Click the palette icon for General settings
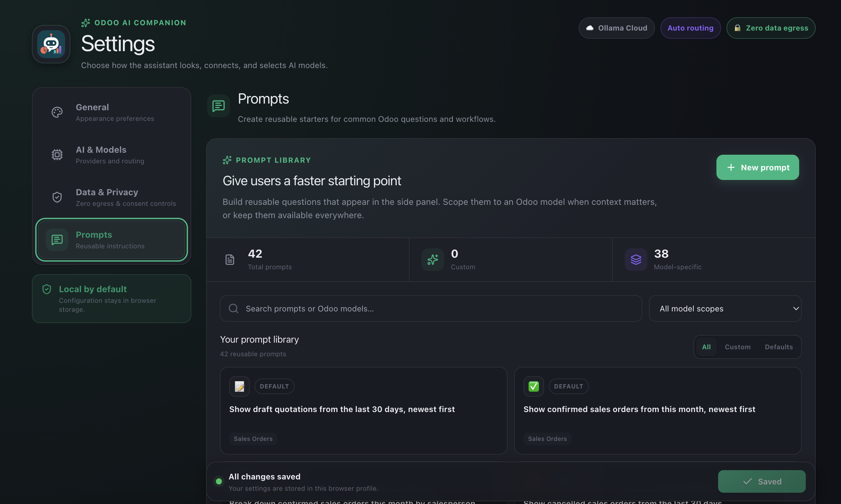This screenshot has width=841, height=504. click(57, 112)
